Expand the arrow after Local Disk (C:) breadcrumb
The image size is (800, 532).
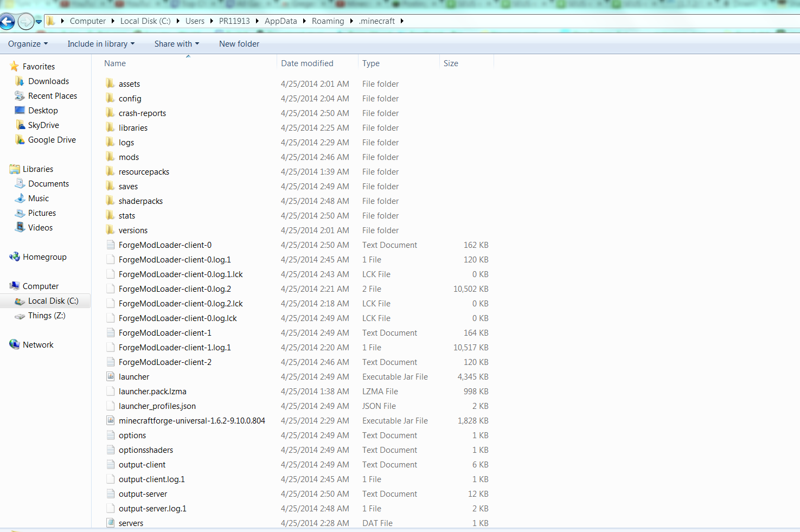(178, 21)
